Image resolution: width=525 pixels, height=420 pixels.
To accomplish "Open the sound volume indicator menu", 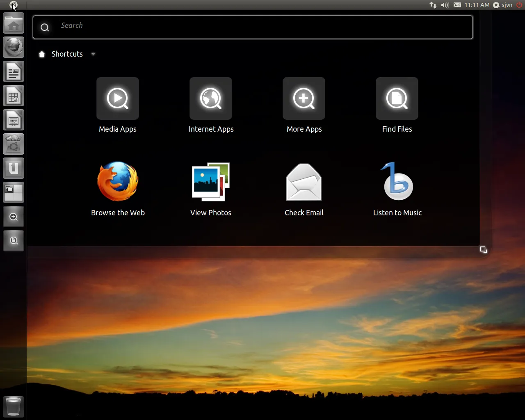I will 445,5.
